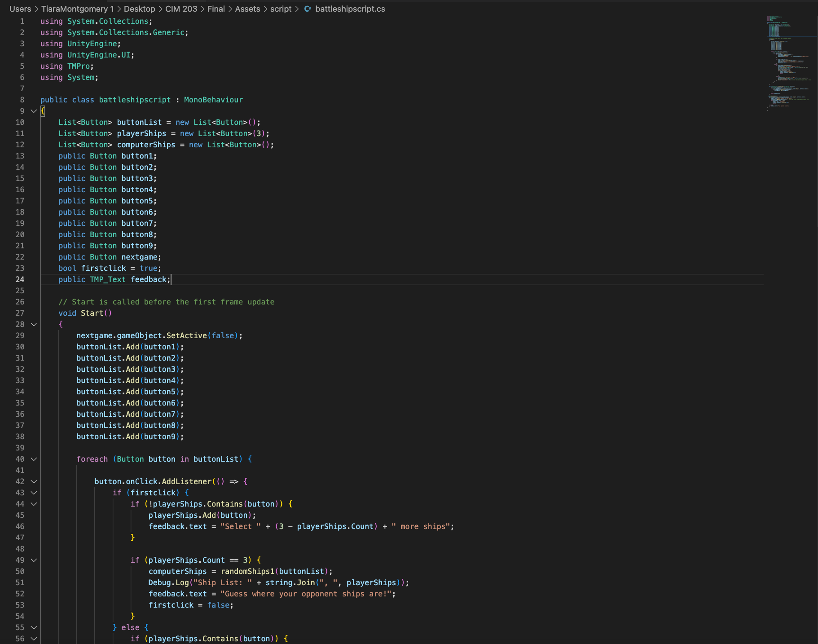
Task: Collapse AddListener lambda fold at line 42
Action: (x=34, y=481)
